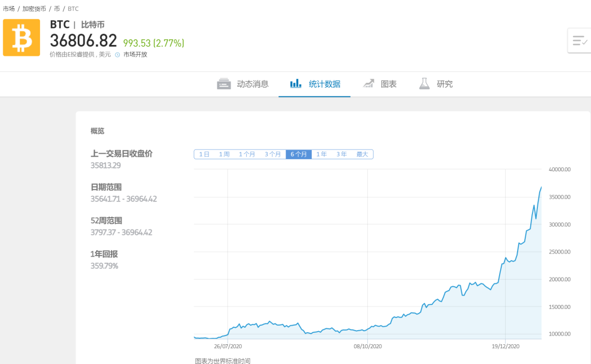This screenshot has width=591, height=364.
Task: Select the 1周 time range
Action: [x=223, y=154]
